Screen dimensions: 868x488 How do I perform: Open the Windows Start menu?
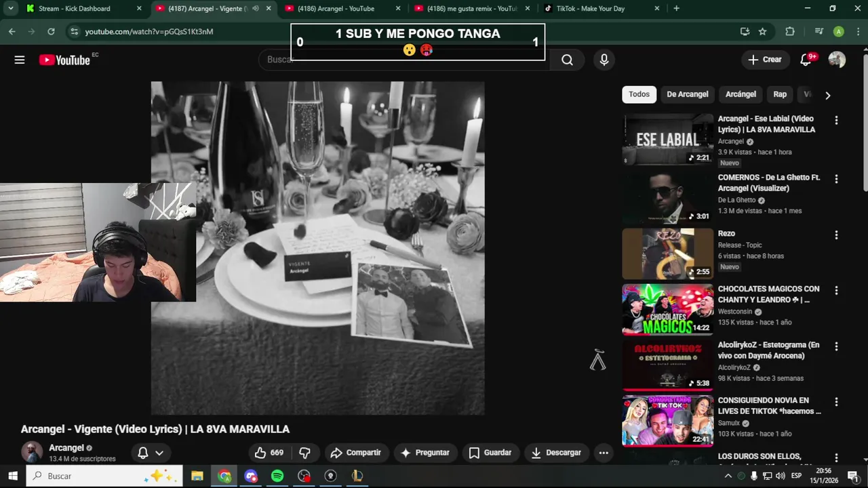pos(12,476)
